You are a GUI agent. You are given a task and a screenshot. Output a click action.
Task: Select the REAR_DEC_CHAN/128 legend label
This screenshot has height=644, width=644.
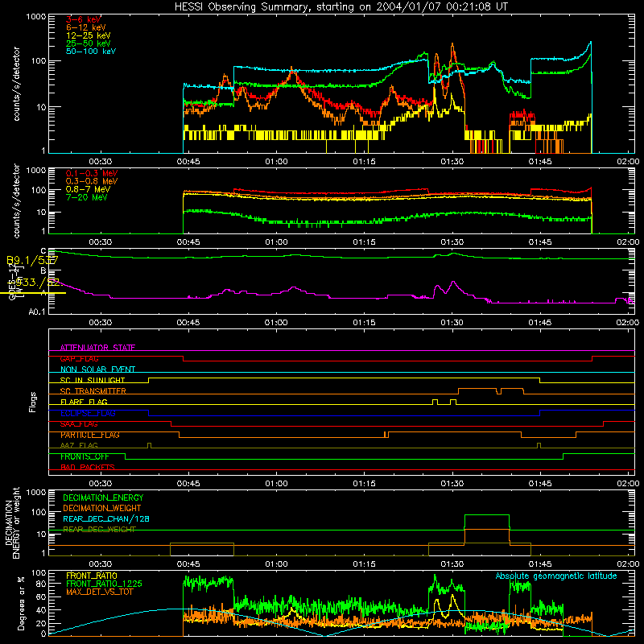point(106,518)
